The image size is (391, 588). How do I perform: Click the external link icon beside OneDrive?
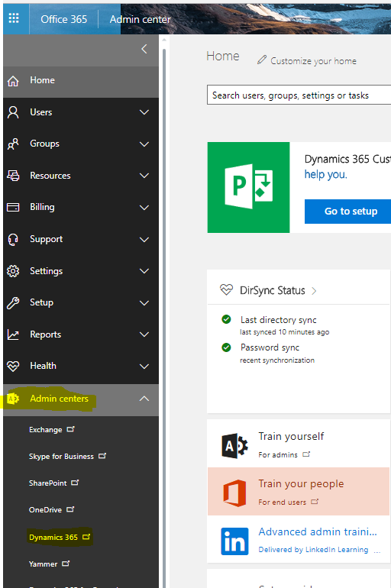point(70,509)
